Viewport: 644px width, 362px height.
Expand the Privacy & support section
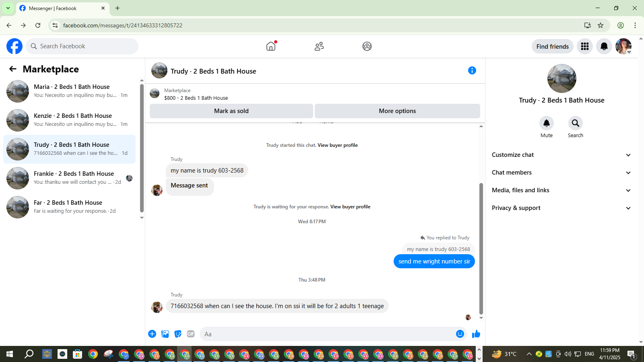click(x=561, y=208)
